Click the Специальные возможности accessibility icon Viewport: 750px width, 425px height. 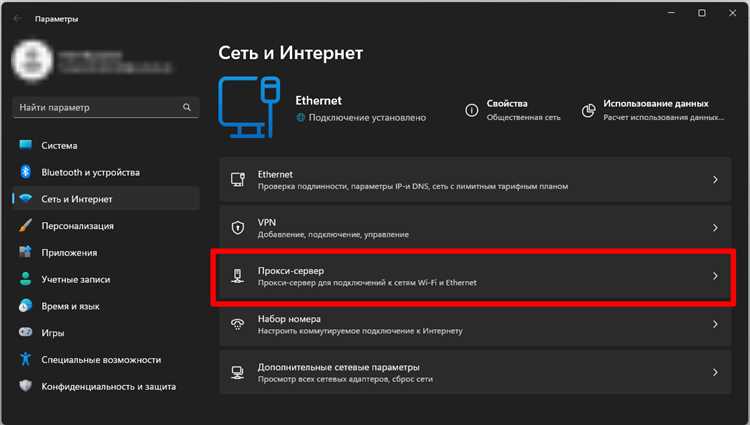[x=25, y=359]
